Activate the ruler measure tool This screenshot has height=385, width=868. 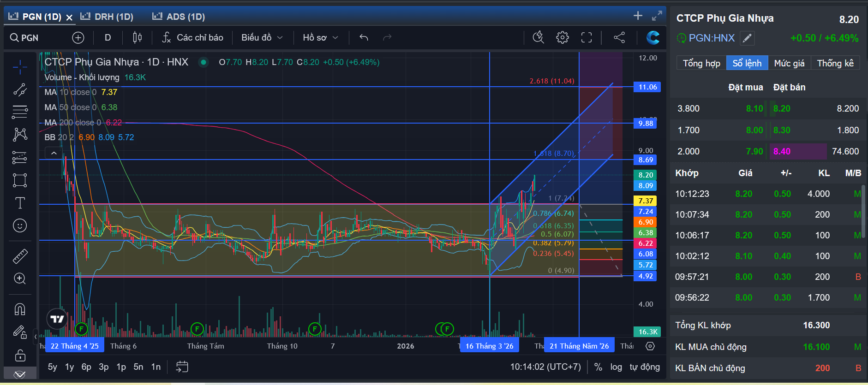click(x=20, y=256)
